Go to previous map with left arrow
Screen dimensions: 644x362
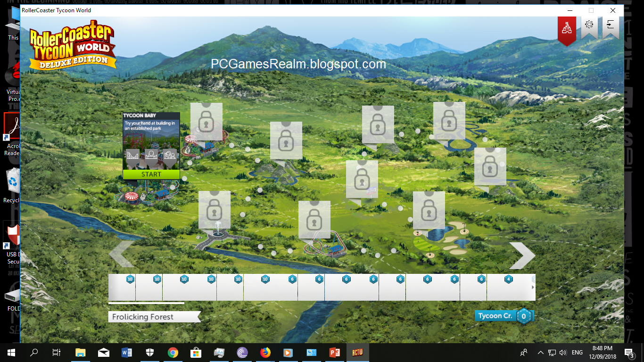pos(121,254)
